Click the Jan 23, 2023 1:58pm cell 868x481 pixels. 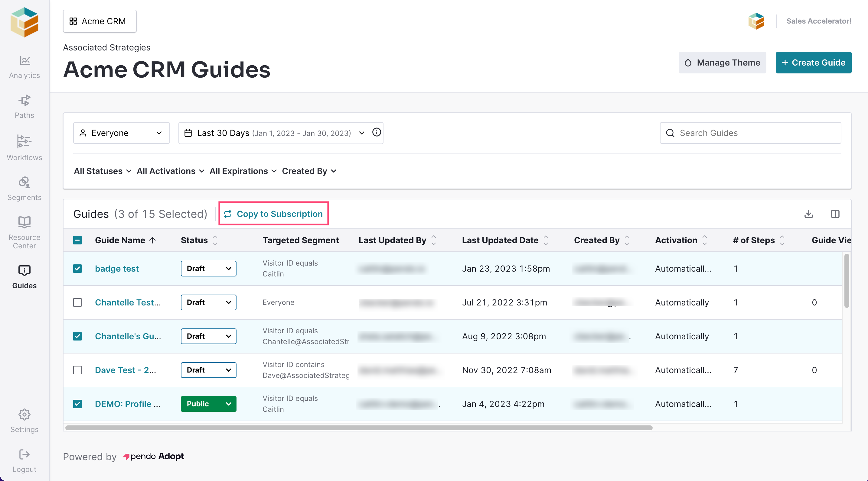click(506, 269)
